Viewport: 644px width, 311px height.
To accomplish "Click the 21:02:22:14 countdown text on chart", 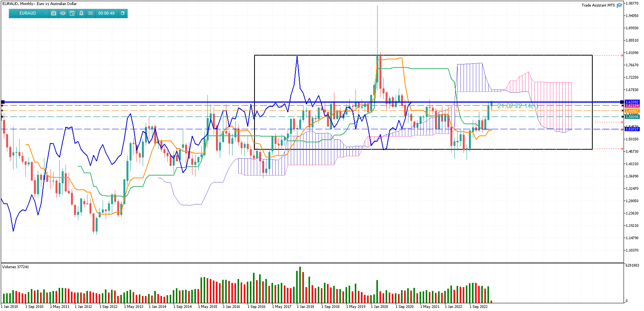I will (517, 106).
